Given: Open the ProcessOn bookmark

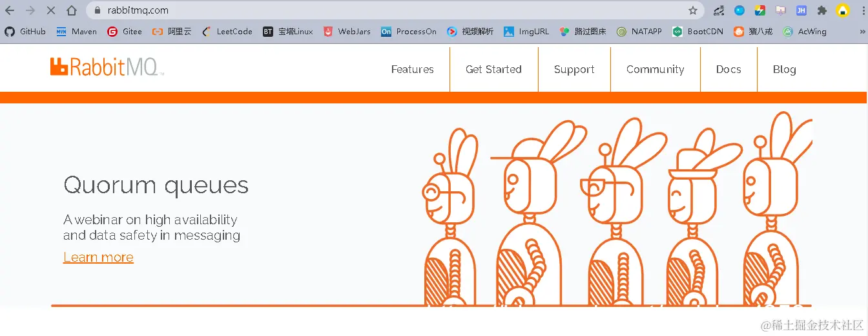Looking at the screenshot, I should point(409,31).
